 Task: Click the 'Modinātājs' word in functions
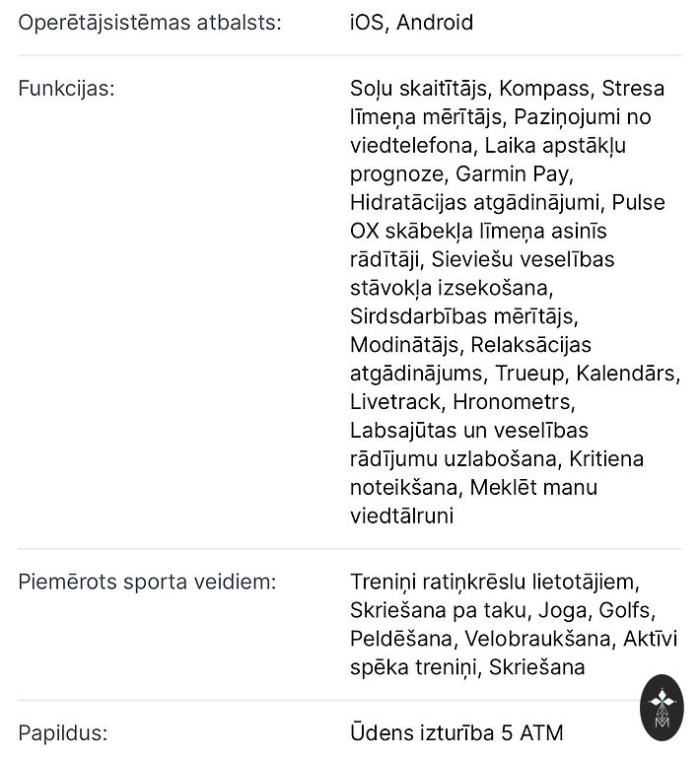pos(404,345)
